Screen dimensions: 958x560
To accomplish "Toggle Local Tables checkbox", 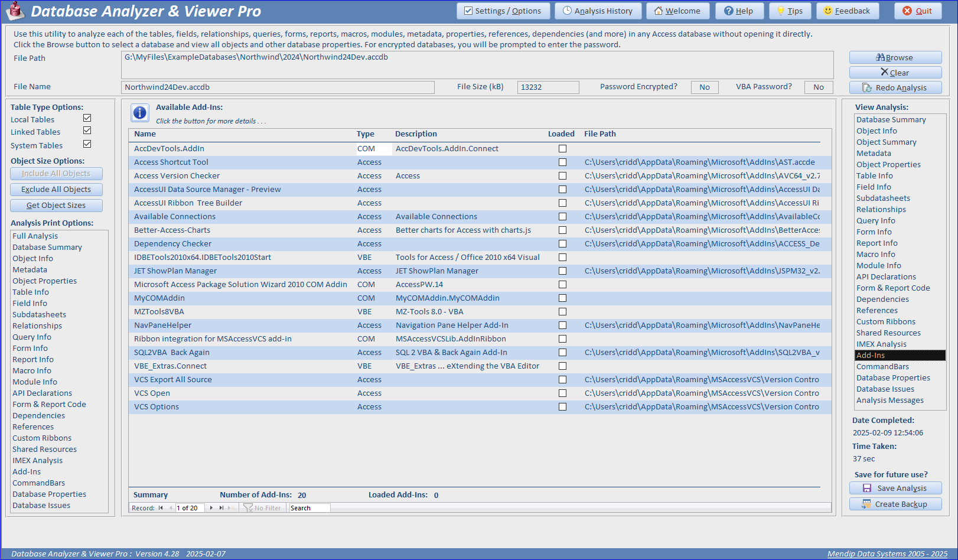I will tap(87, 118).
